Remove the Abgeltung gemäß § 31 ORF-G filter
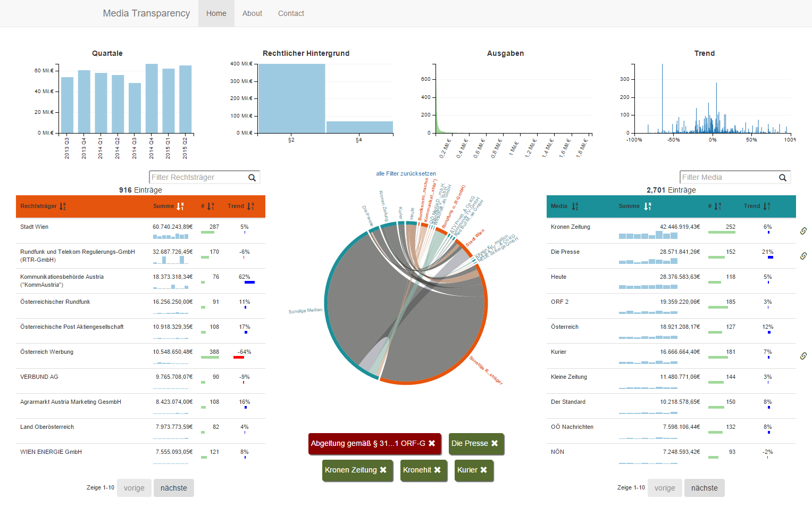The height and width of the screenshot is (506, 812). (x=432, y=443)
